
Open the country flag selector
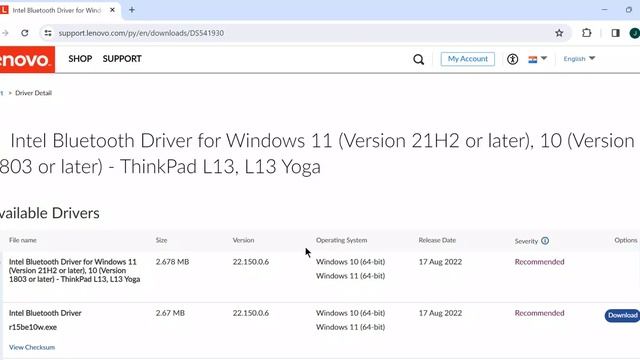(537, 59)
